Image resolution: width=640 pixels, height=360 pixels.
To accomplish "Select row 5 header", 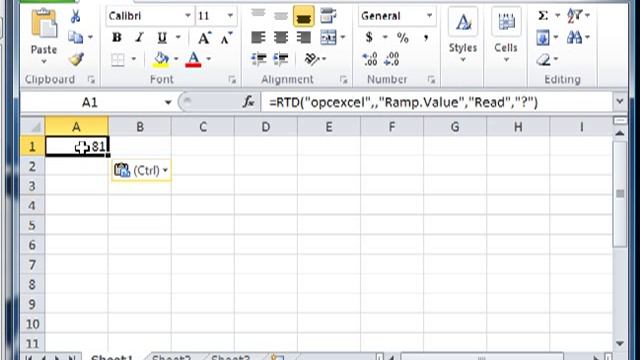I will [x=32, y=225].
